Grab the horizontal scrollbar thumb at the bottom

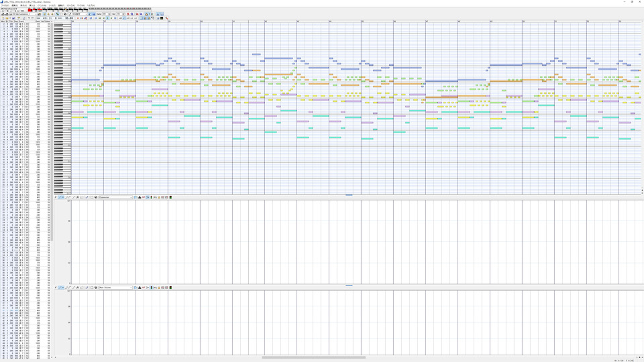[x=314, y=357]
